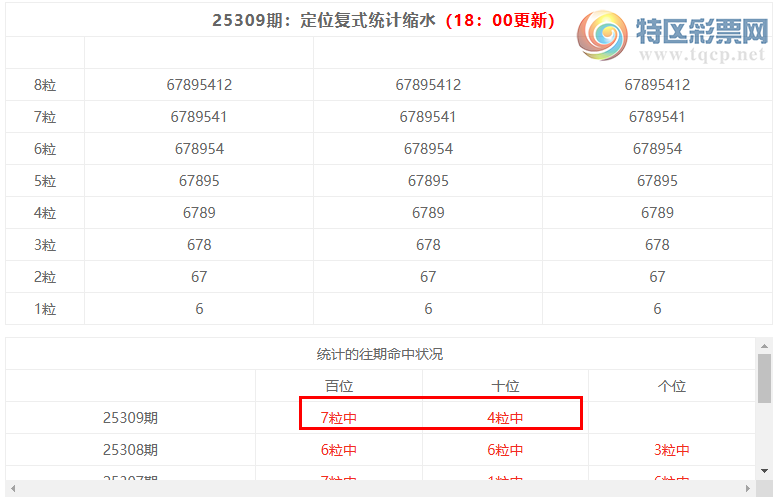Click the 8粒 row label
The image size is (778, 503).
[45, 85]
